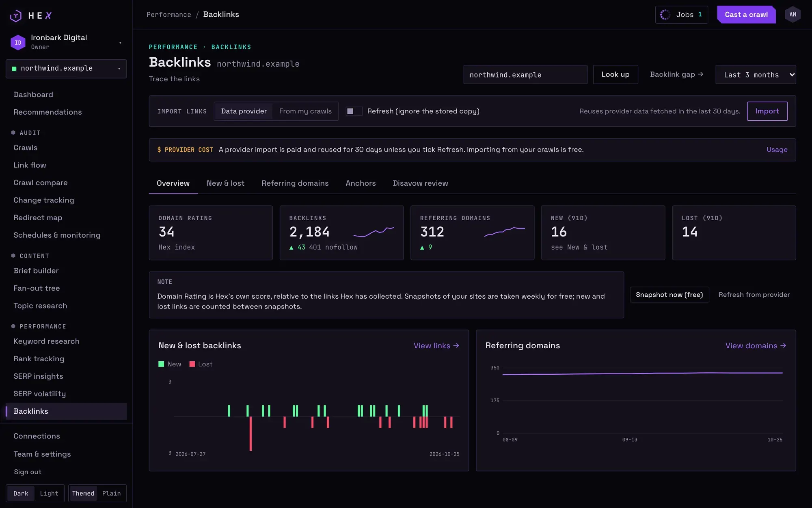Click the Ironbark Digital ID avatar
Image resolution: width=812 pixels, height=508 pixels.
(x=18, y=42)
